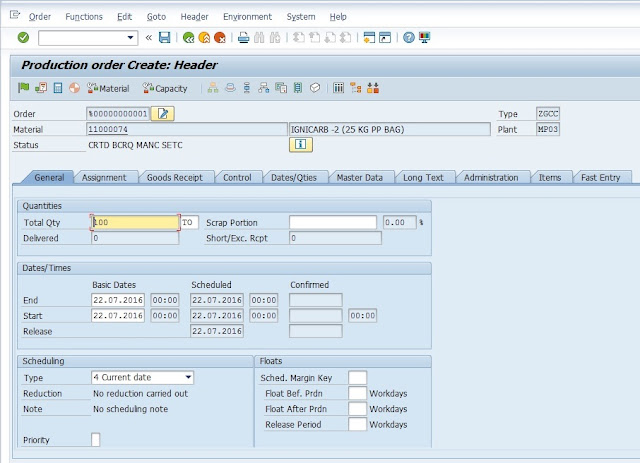Viewport: 640px width, 463px height.
Task: Switch to the Administration tab
Action: (491, 178)
